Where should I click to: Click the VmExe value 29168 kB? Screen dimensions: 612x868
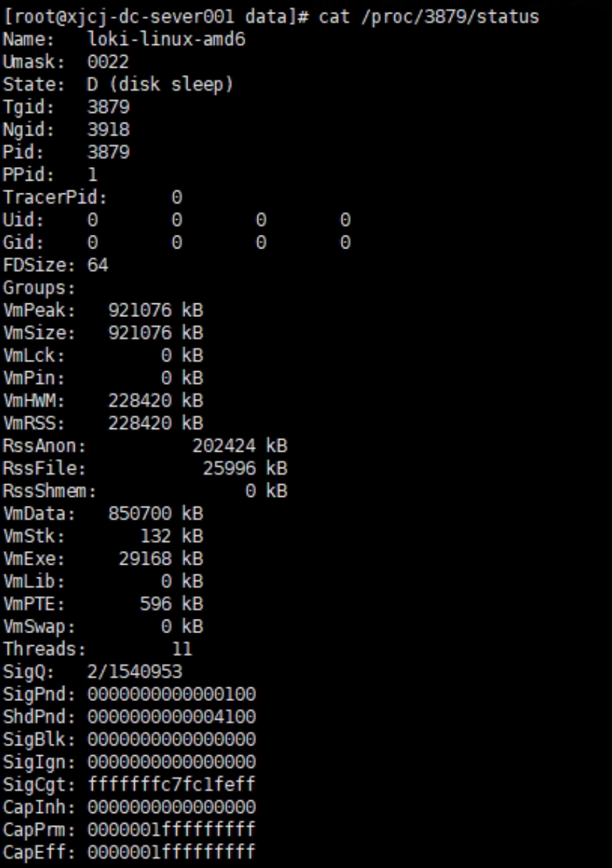coord(160,559)
